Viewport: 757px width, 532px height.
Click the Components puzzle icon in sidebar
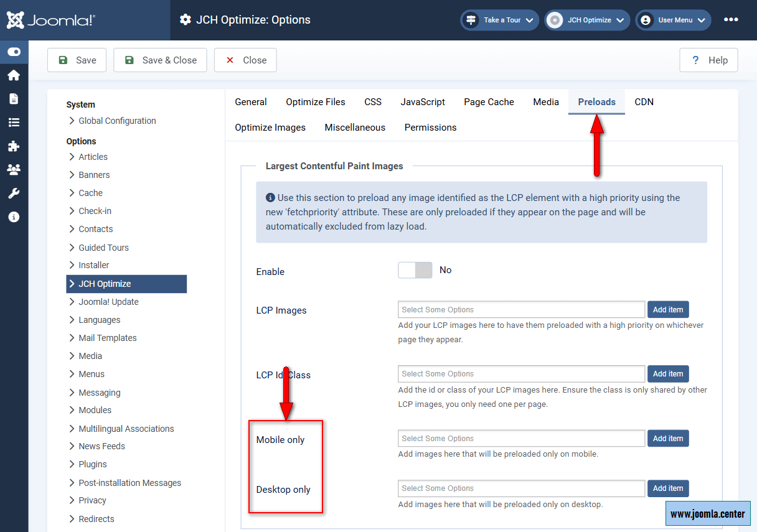[14, 146]
